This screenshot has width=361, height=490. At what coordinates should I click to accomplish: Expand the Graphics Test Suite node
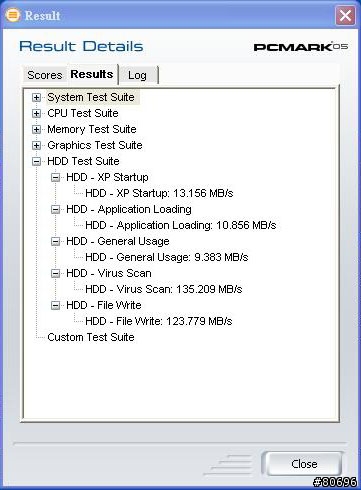36,145
